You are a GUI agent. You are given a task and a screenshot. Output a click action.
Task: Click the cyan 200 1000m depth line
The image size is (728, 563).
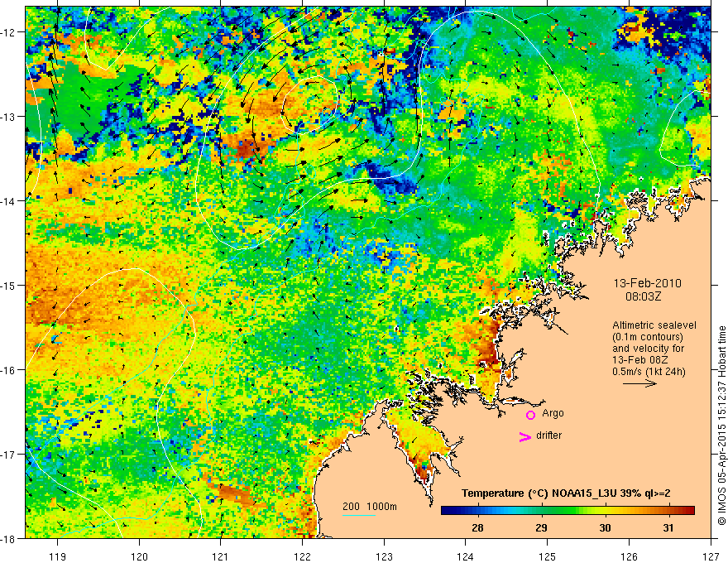click(359, 515)
